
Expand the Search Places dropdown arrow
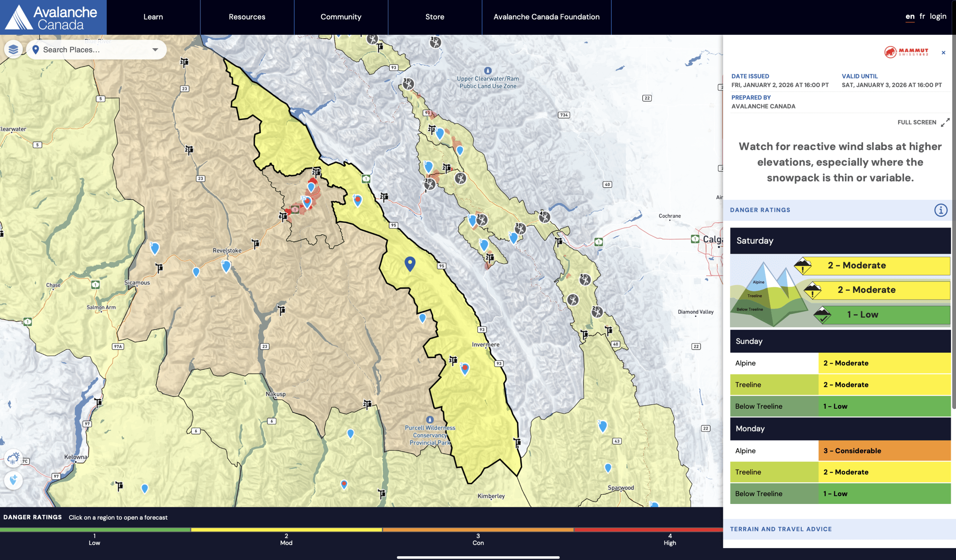(x=155, y=50)
